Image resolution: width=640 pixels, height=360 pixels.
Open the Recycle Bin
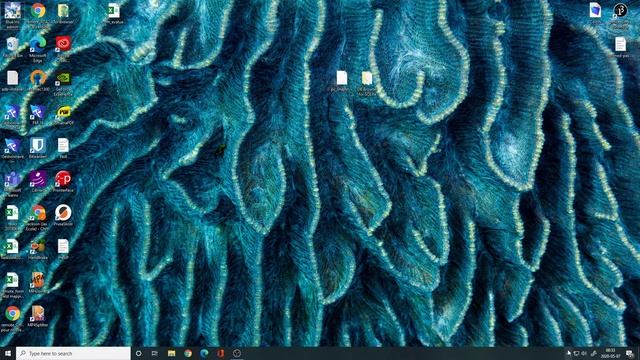[12, 44]
